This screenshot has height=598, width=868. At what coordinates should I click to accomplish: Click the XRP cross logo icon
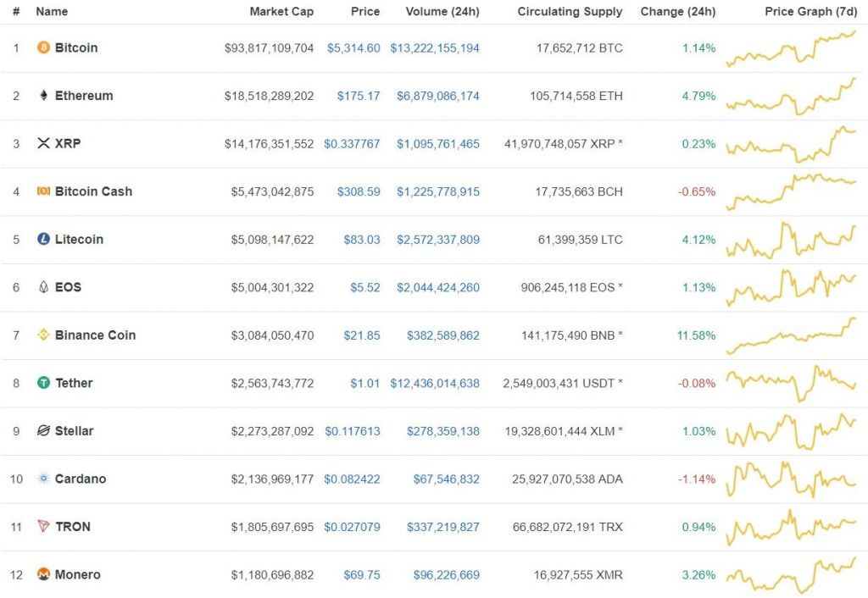43,143
